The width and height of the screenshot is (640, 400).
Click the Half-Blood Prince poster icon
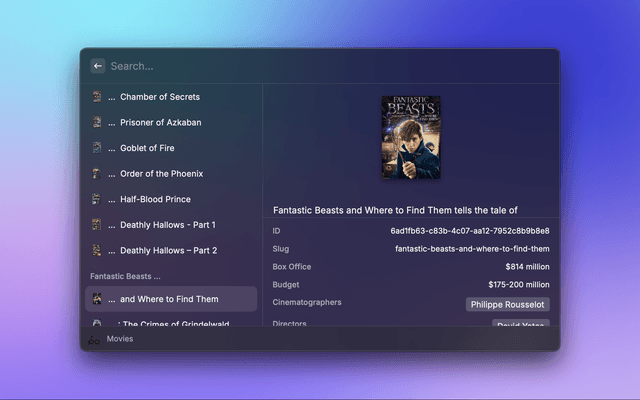97,199
